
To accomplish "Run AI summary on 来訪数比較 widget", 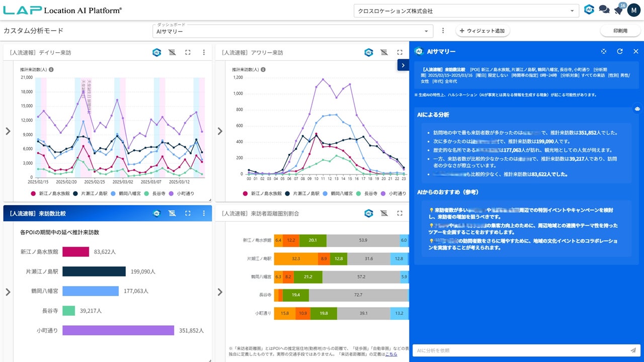I will [x=156, y=213].
